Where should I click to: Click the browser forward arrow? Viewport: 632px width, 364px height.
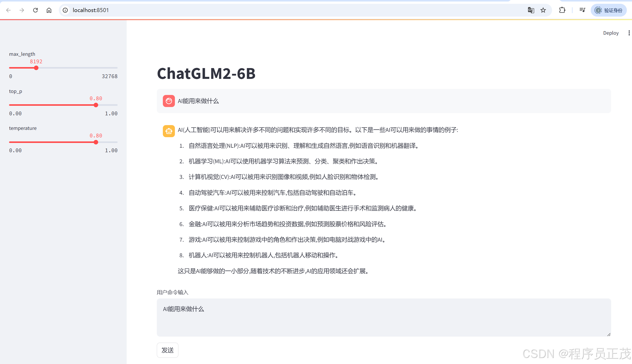pyautogui.click(x=22, y=10)
